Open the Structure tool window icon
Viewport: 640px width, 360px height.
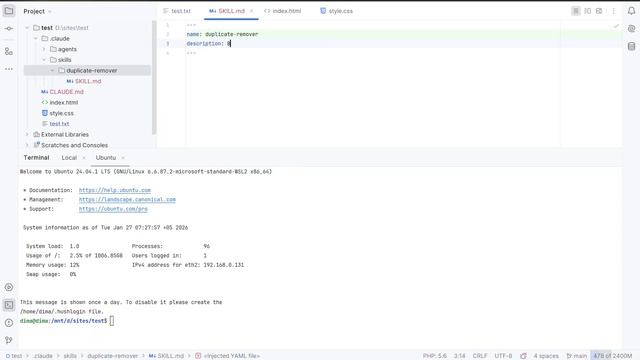(9, 51)
